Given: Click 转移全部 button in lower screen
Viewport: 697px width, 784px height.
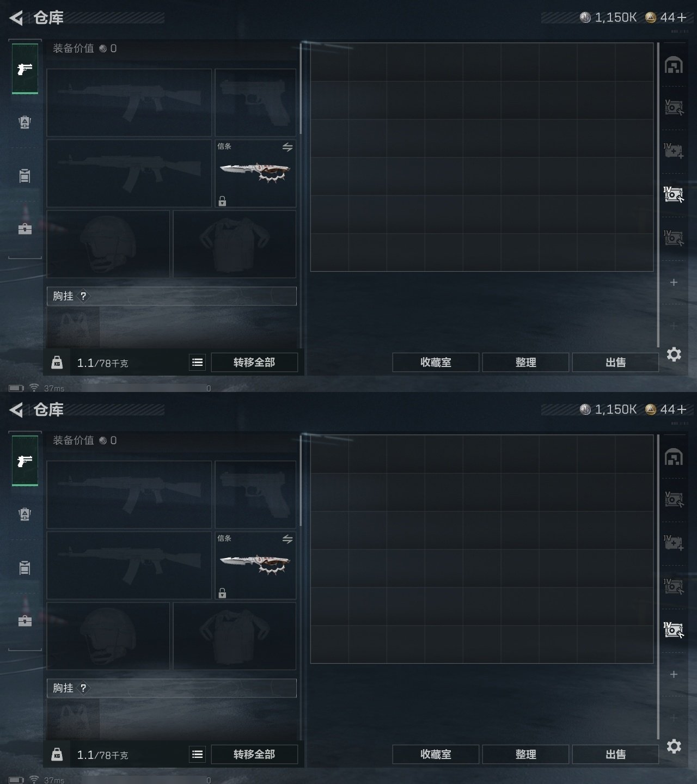Looking at the screenshot, I should [x=254, y=754].
